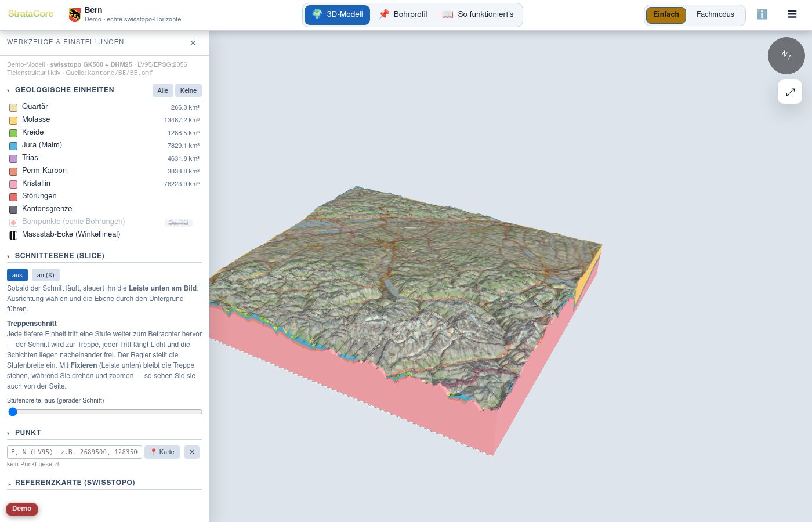
Task: Click the Keine button for units
Action: point(188,90)
